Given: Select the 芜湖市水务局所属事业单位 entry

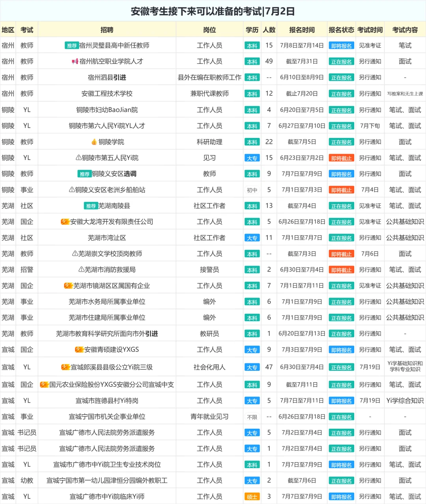Looking at the screenshot, I should pos(107,302).
